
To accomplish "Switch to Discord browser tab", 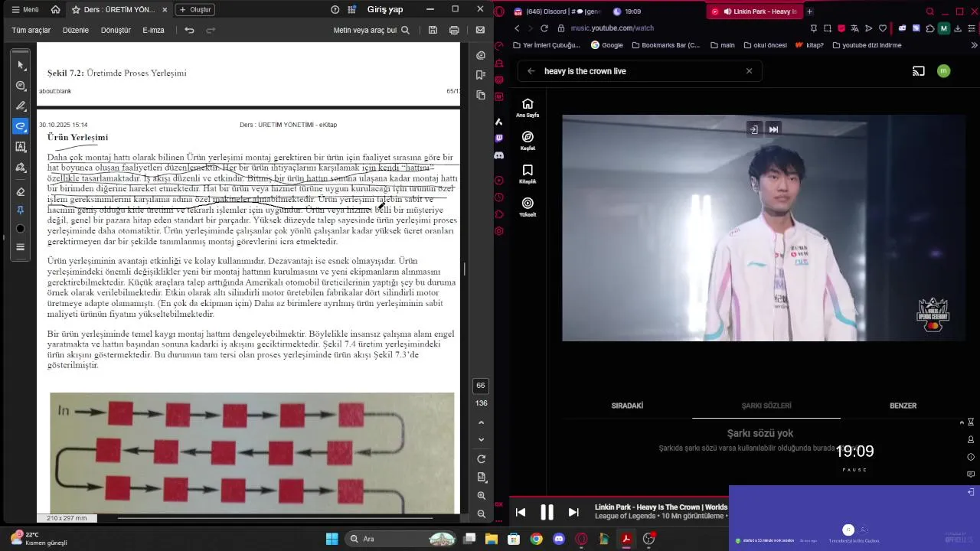I will coord(557,11).
